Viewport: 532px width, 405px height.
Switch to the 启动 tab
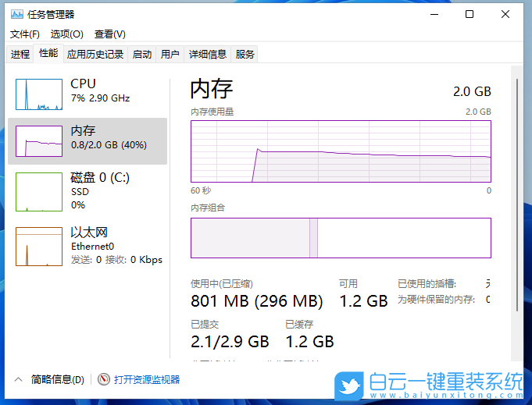142,54
